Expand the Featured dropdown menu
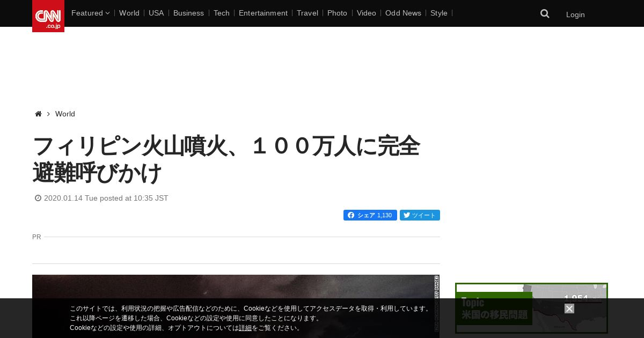This screenshot has width=644, height=338. pos(90,13)
